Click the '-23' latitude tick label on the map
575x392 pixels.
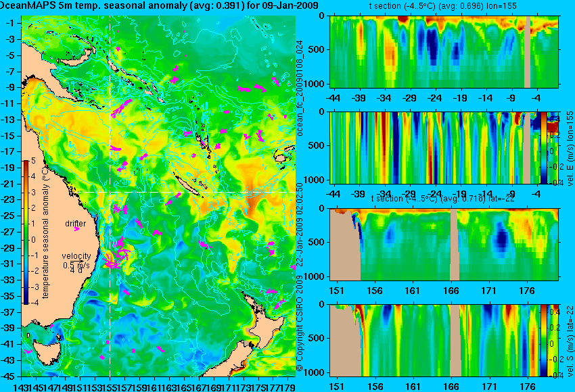8,199
